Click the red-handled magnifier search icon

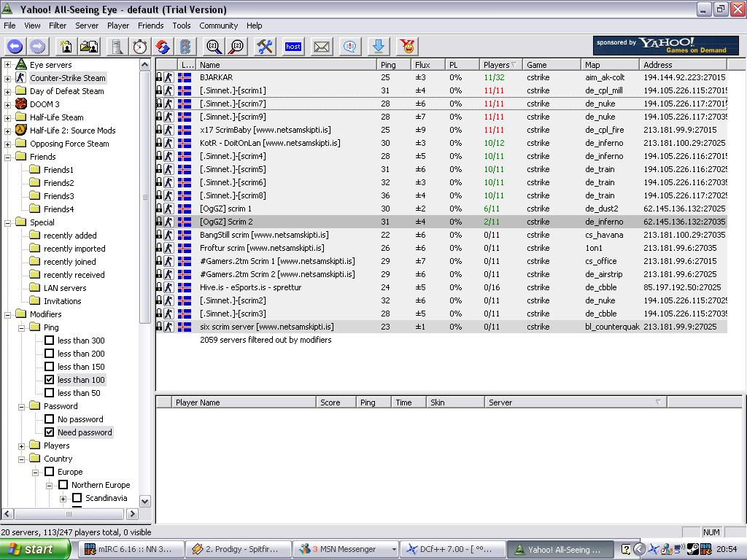(x=236, y=46)
